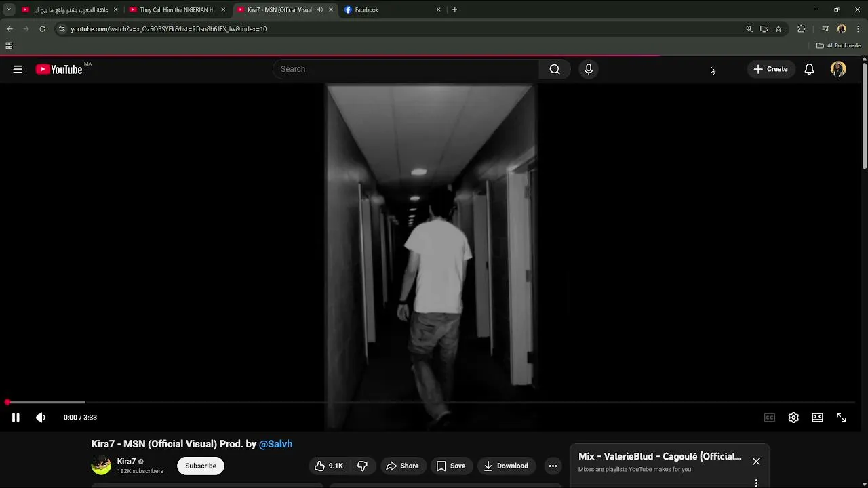This screenshot has height=488, width=868.
Task: Seek on the video progress bar
Action: 431,403
